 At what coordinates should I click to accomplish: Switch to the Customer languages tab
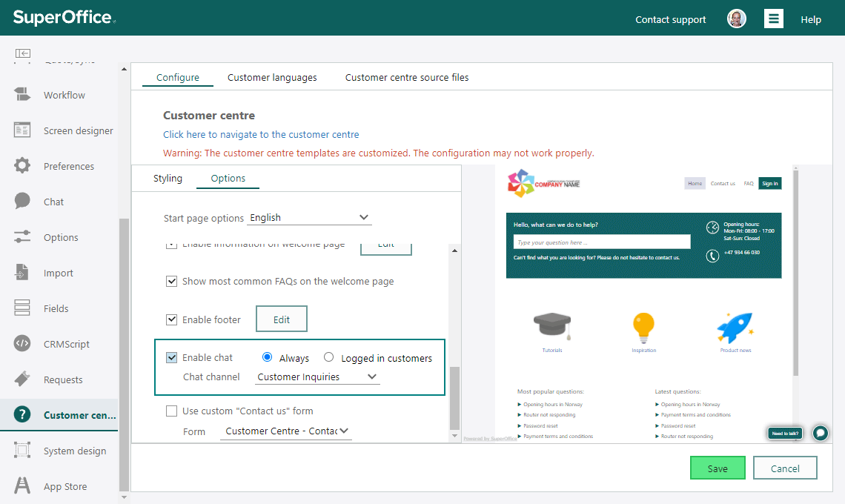point(272,77)
